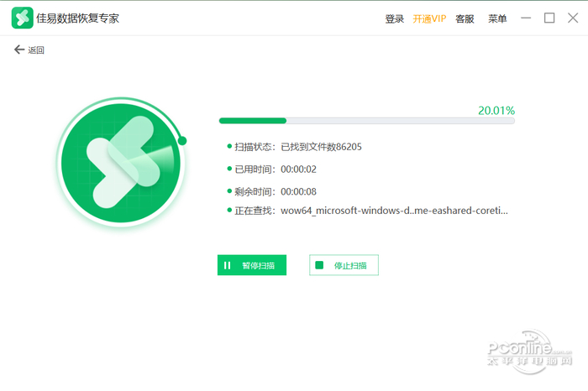Minimize the application window
The height and width of the screenshot is (391, 588).
[x=526, y=18]
